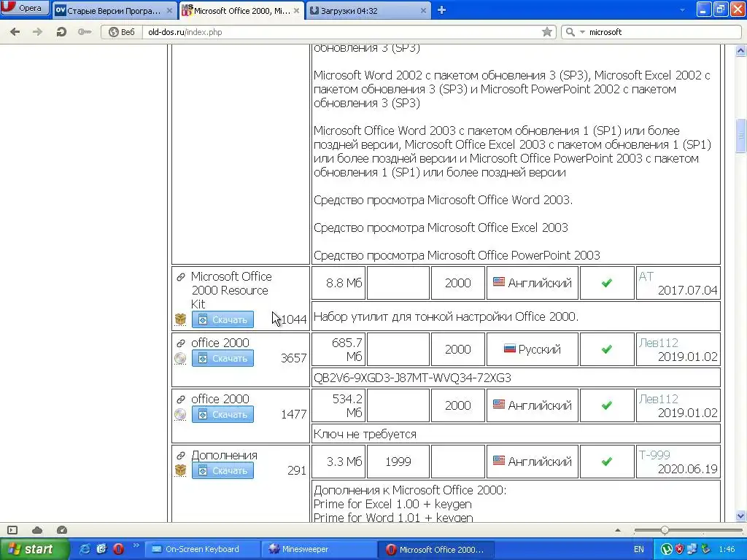The image size is (747, 560).
Task: Open the Opera main menu button
Action: pos(25,7)
